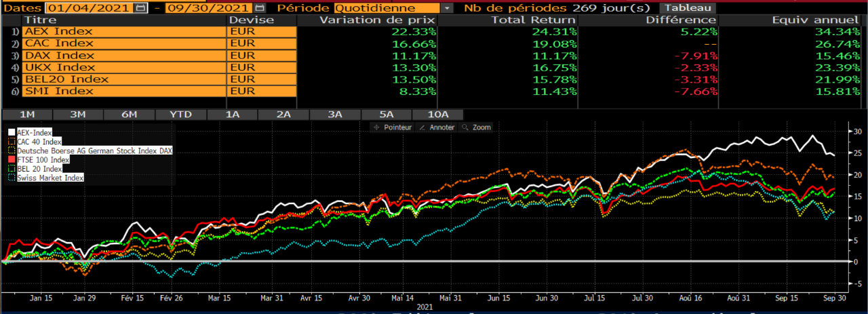
Task: Click the green BEL 20 Index legend swatch
Action: pyautogui.click(x=12, y=168)
